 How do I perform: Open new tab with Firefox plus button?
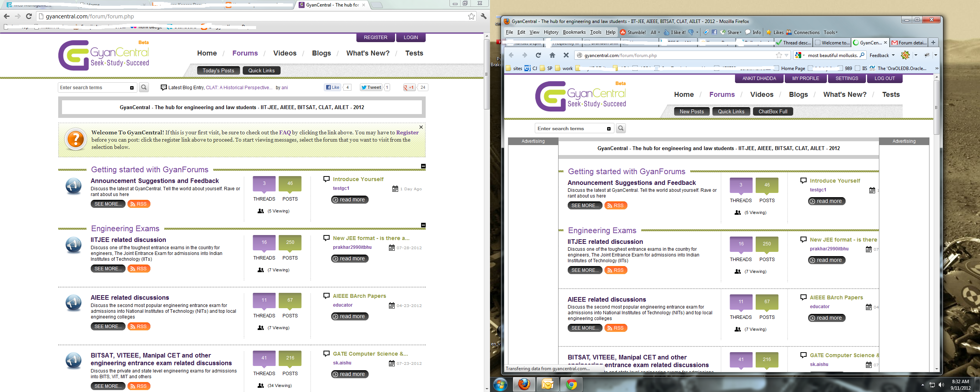tap(933, 42)
